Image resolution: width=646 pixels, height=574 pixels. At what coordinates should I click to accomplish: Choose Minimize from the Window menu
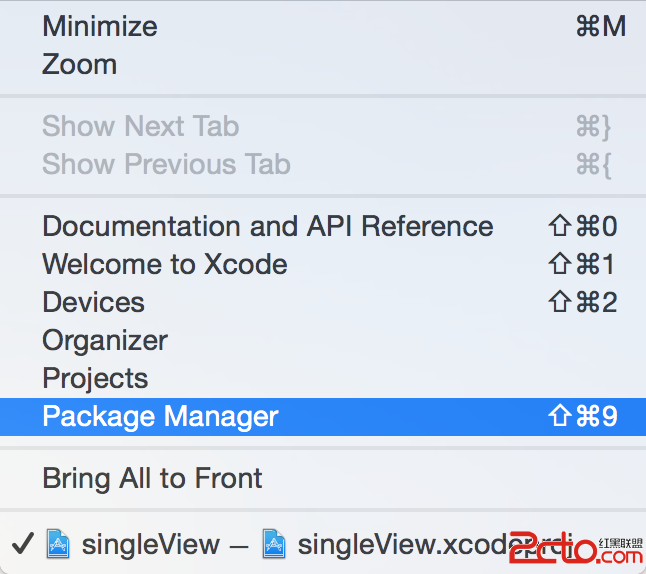pyautogui.click(x=99, y=26)
